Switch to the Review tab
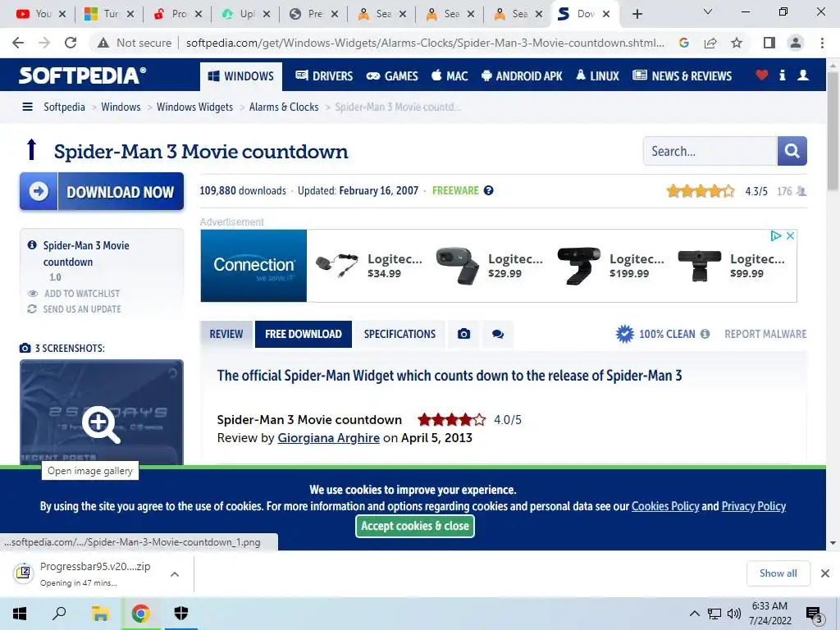Screen dimensions: 840x630 (226, 335)
